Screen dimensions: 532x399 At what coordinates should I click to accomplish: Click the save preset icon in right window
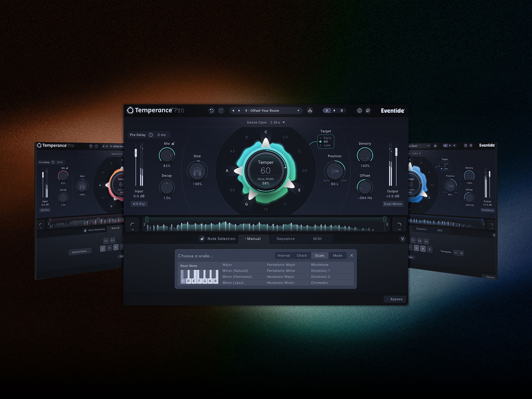coord(435,146)
